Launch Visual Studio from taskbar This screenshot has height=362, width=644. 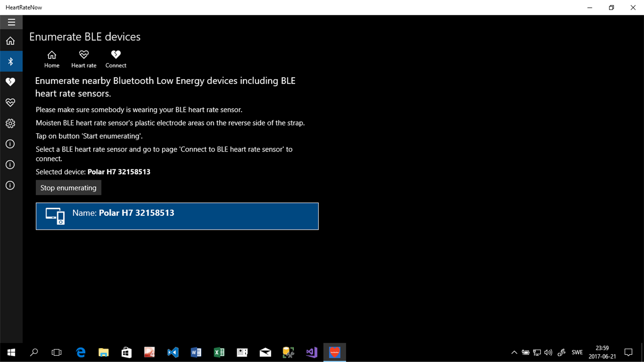[x=312, y=353]
